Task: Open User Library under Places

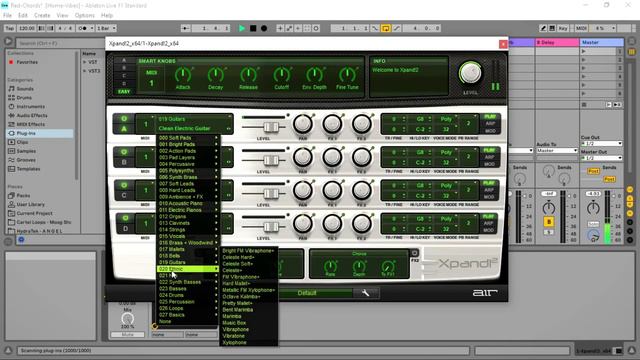Action: (31, 204)
